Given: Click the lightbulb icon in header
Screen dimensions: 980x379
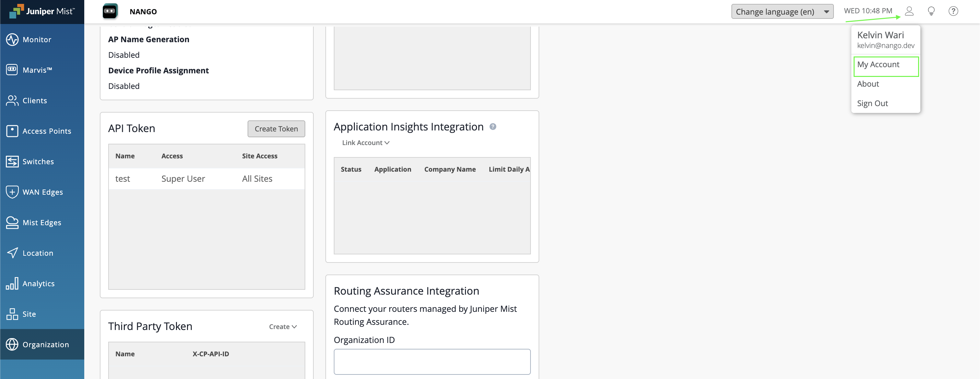Looking at the screenshot, I should pyautogui.click(x=931, y=11).
